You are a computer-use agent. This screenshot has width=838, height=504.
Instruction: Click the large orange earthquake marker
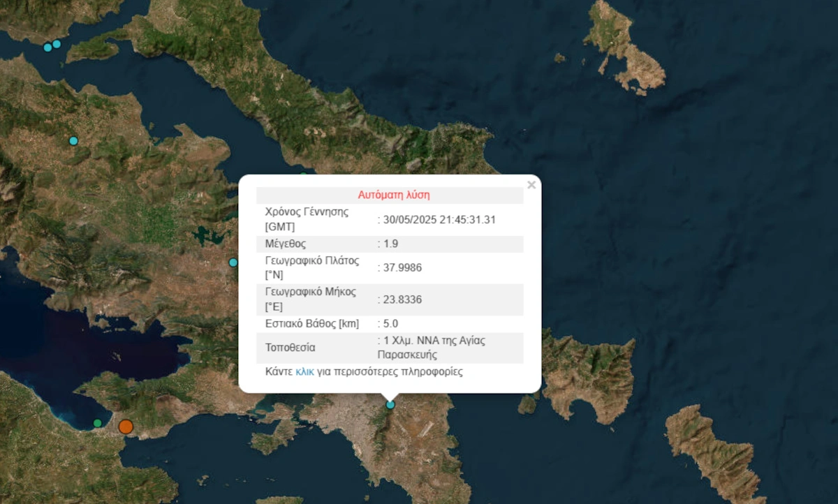(x=126, y=427)
